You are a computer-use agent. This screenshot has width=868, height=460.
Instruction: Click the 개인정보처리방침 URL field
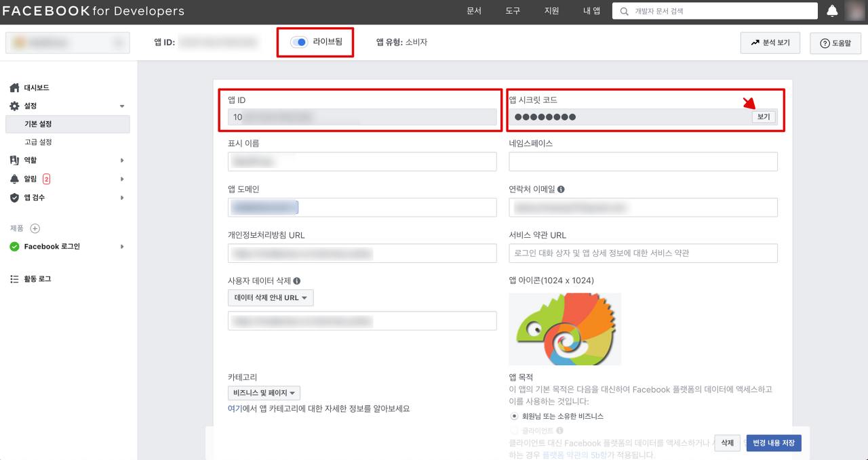362,253
